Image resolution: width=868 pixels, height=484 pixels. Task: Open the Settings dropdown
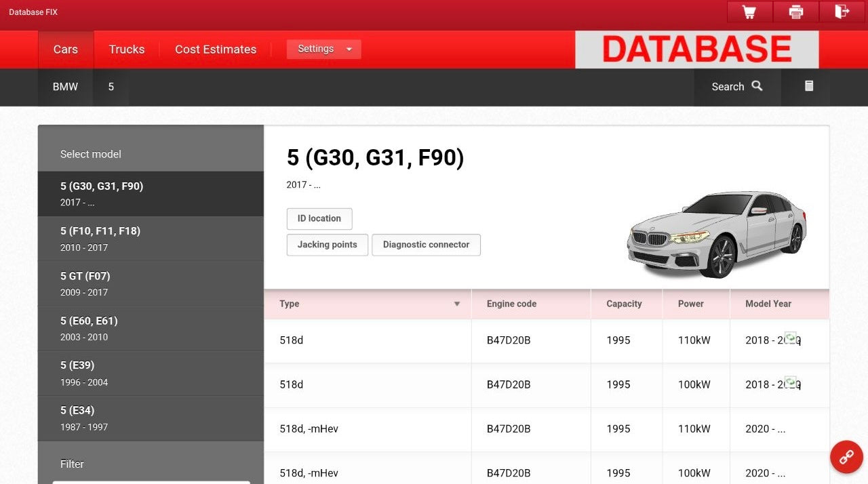coord(323,49)
